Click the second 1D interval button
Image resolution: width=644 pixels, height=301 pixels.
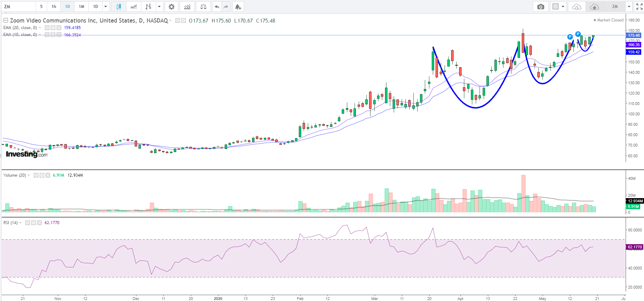(96, 7)
